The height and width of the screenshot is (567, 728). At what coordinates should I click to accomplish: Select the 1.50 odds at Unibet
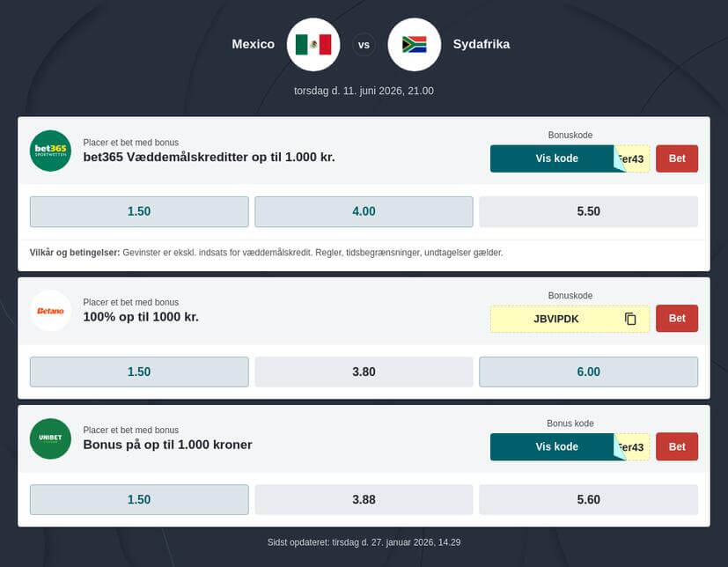pyautogui.click(x=138, y=499)
